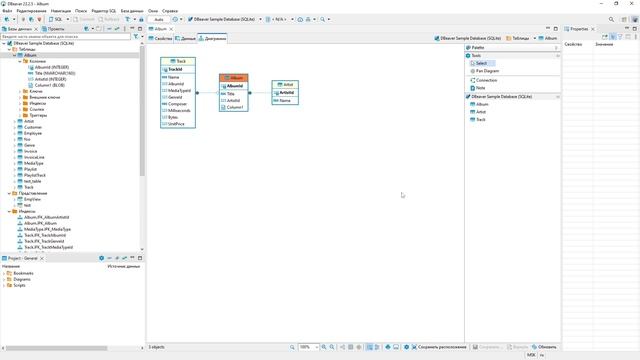
Task: Click the navigator horizontal scrollbar
Action: [56, 348]
